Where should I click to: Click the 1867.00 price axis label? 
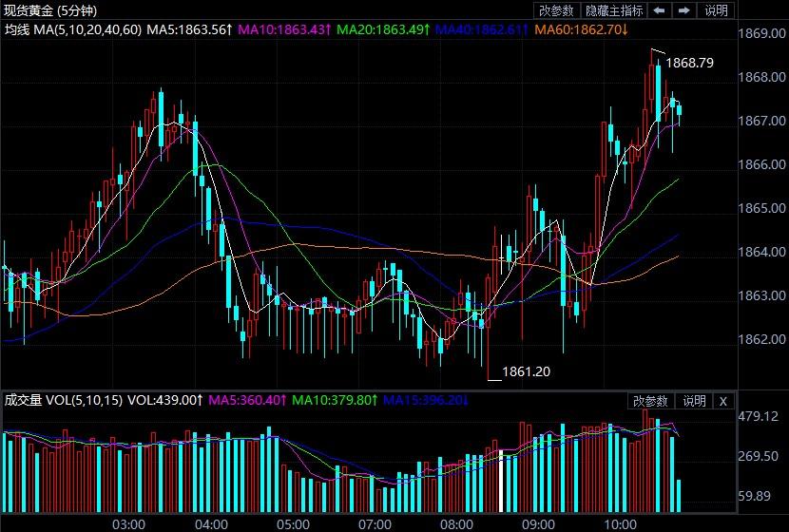tap(761, 121)
